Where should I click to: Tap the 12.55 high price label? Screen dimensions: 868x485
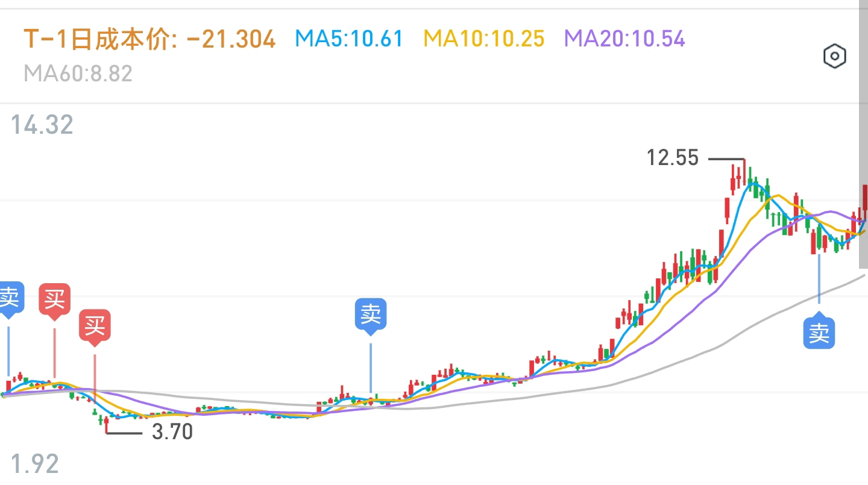click(673, 158)
